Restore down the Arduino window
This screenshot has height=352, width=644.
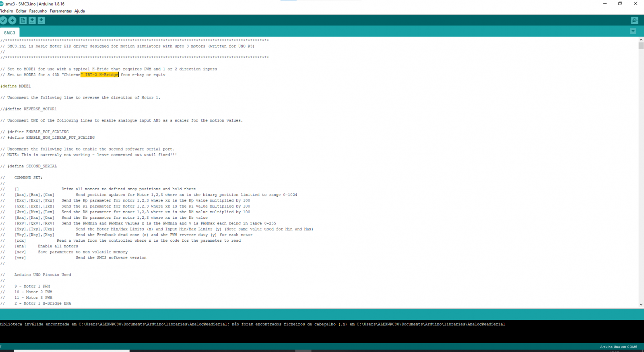tap(620, 4)
